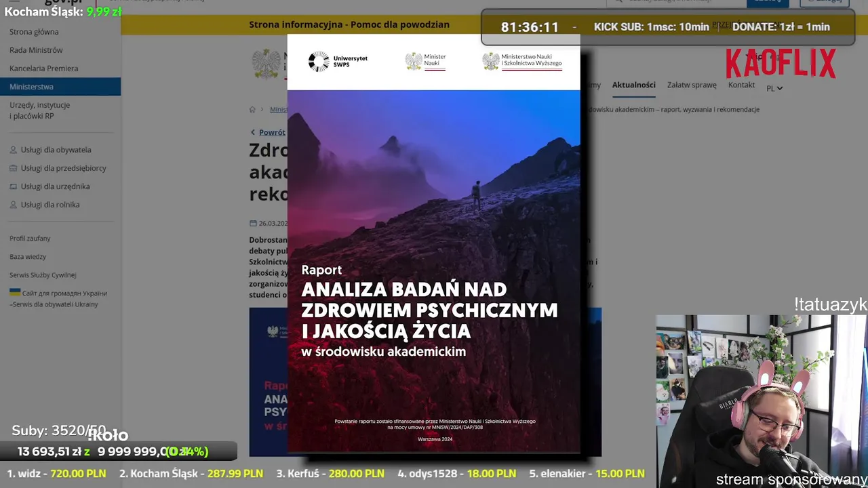
Task: Click the Kocham Śląsk: 9,99 zł donation alert
Action: pyautogui.click(x=62, y=12)
